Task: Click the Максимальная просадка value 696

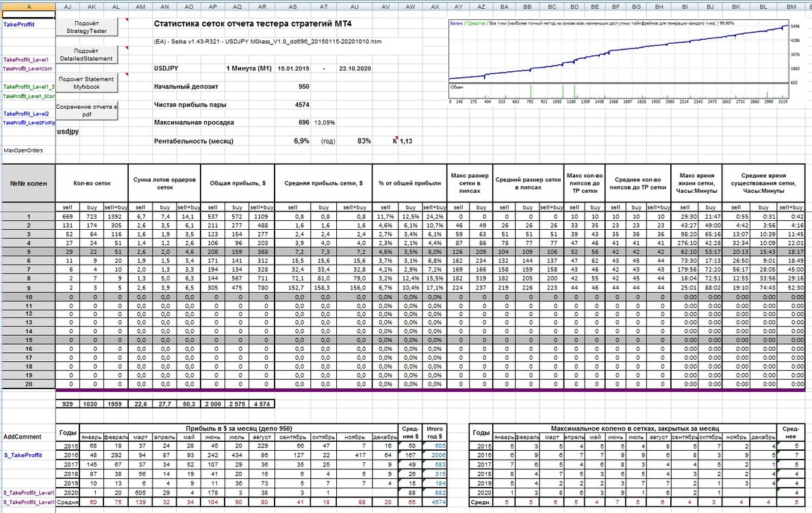Action: [304, 122]
